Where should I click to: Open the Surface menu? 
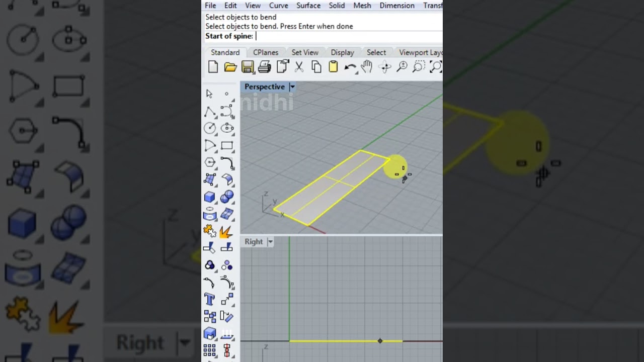point(308,6)
